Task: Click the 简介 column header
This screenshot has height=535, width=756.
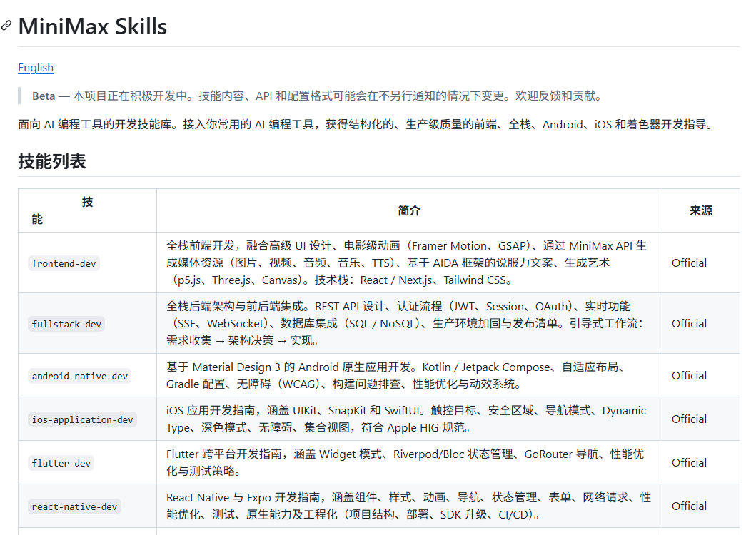Action: [x=409, y=210]
